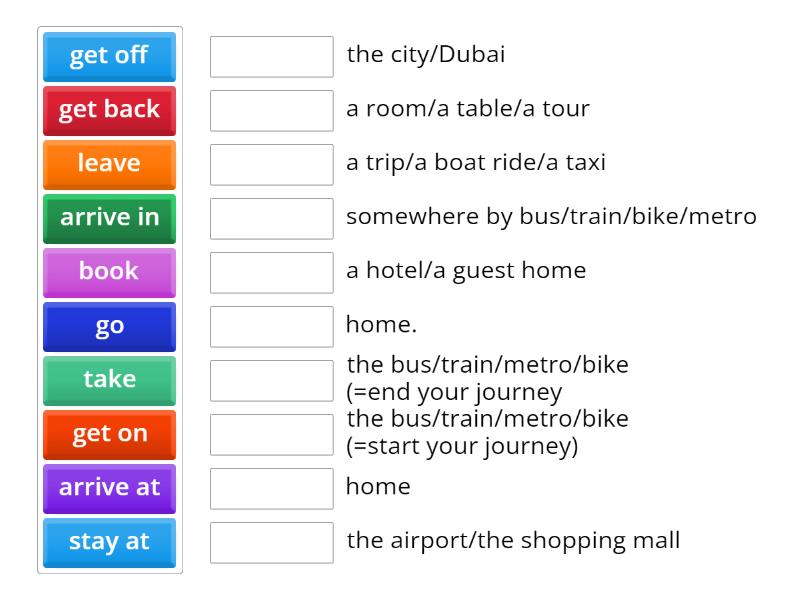Choose the teal 'take' tile
The image size is (800, 600).
coord(109,380)
